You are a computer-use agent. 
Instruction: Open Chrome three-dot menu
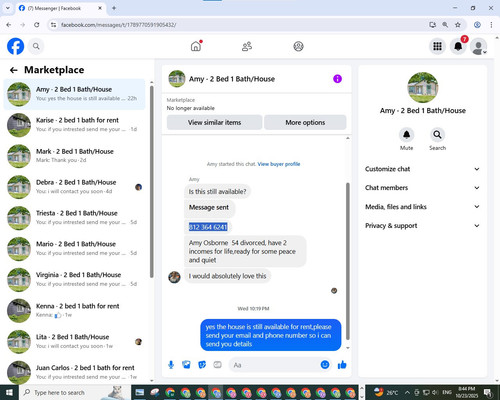[491, 25]
